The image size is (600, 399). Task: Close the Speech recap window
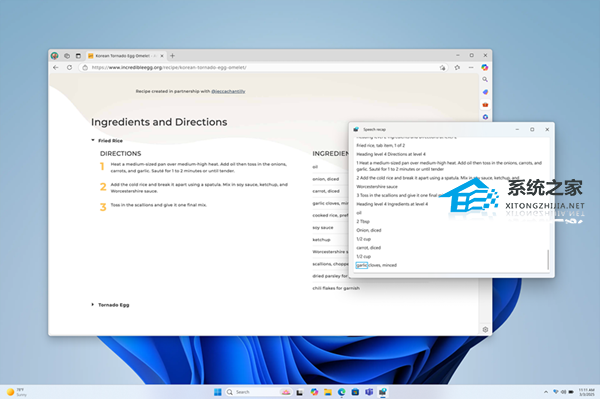click(x=547, y=129)
